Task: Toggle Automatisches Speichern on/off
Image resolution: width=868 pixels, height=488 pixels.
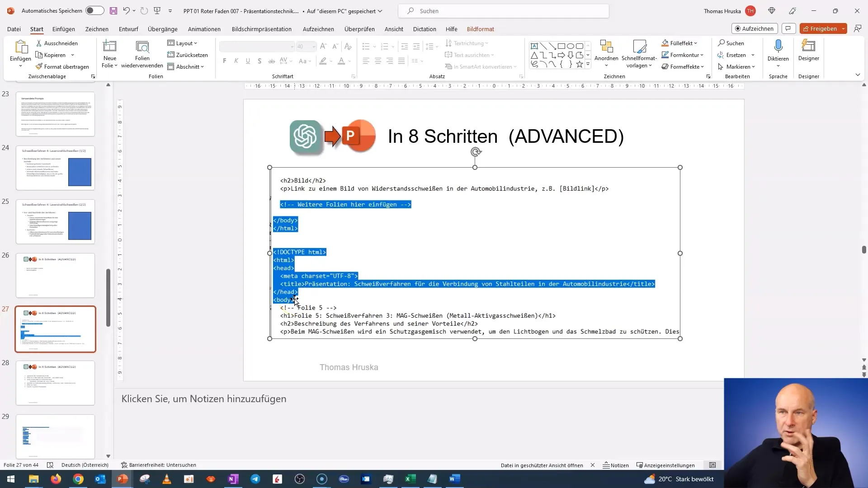Action: 92,11
